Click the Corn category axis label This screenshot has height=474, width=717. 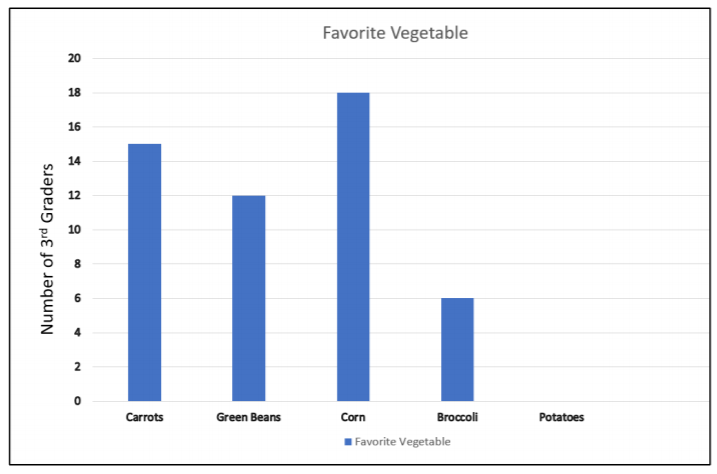coord(353,418)
